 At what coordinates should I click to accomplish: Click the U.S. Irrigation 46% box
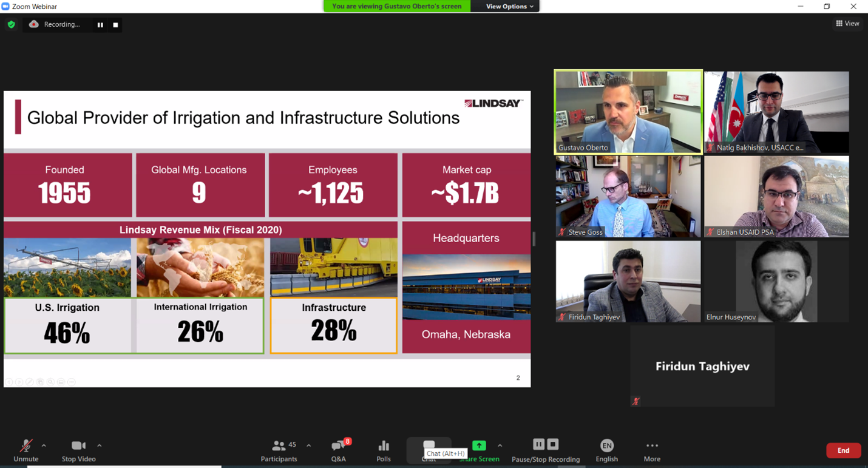click(x=67, y=325)
